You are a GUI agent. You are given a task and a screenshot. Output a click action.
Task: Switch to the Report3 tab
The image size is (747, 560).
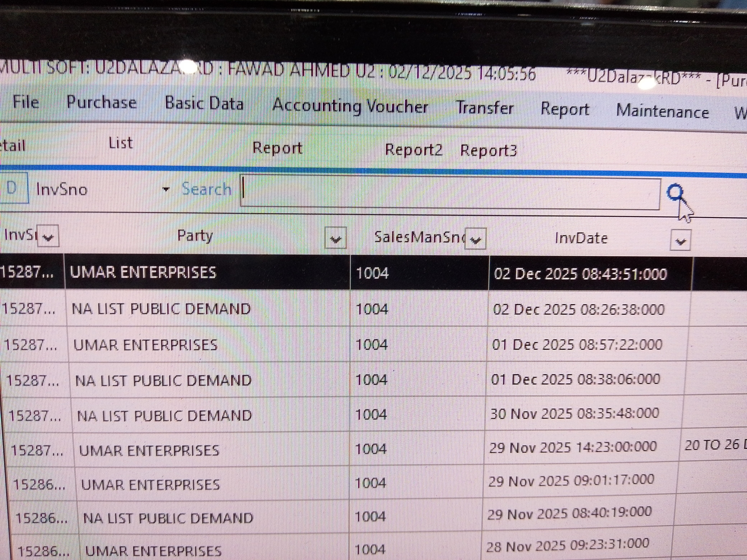point(488,151)
